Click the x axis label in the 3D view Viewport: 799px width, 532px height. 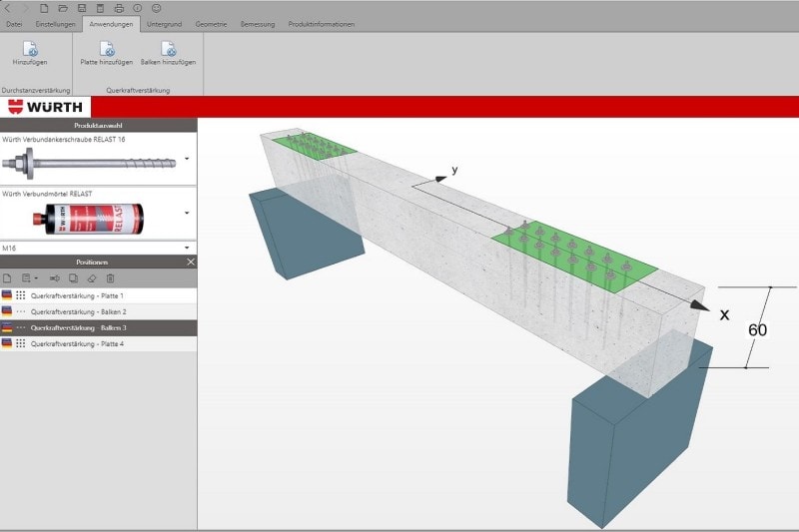pos(724,315)
